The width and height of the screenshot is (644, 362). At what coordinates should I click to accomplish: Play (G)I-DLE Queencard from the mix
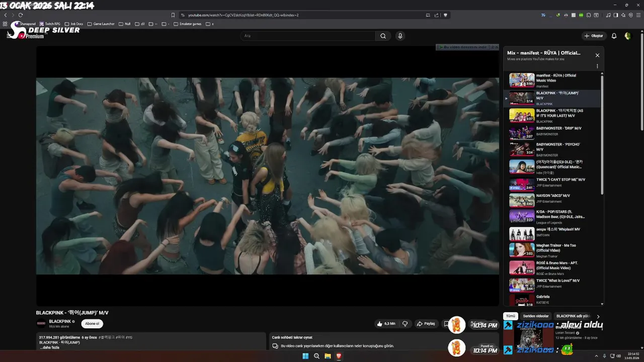(x=552, y=167)
